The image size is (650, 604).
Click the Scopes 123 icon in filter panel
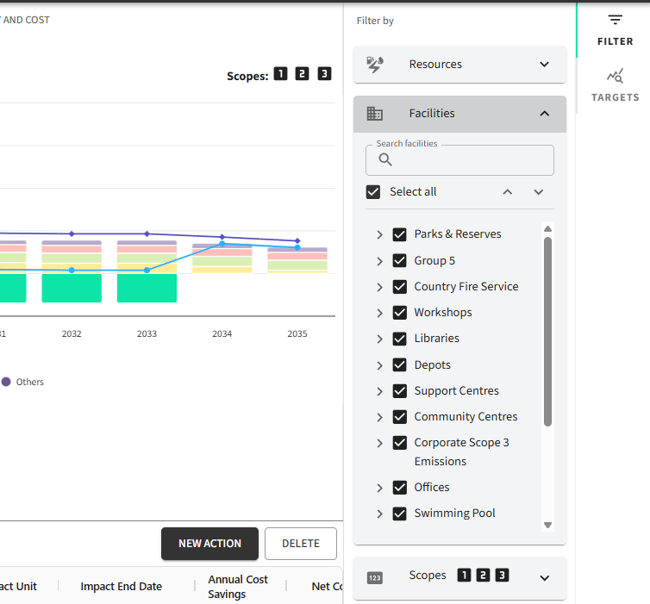point(375,577)
